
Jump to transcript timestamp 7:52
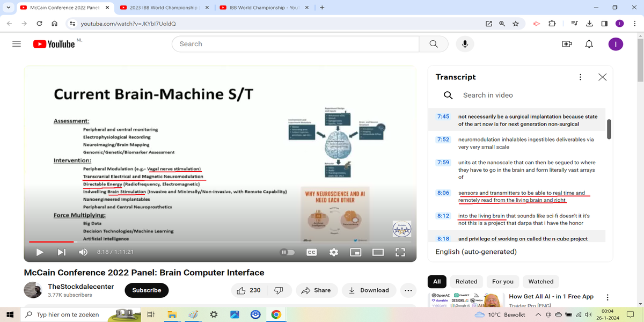point(443,140)
